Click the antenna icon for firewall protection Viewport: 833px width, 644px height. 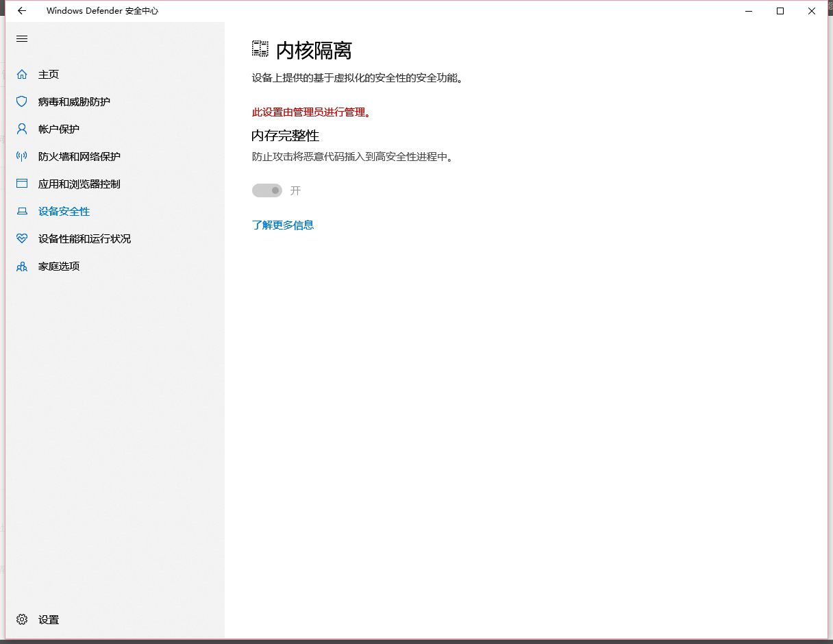(22, 156)
